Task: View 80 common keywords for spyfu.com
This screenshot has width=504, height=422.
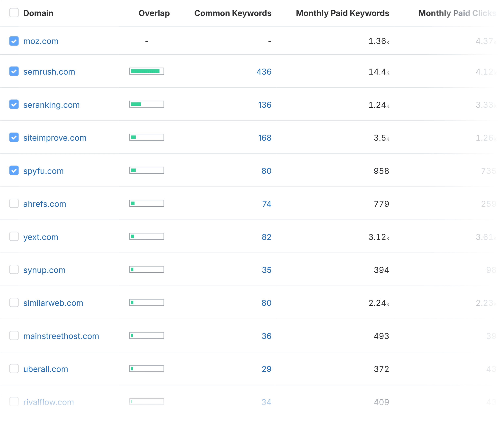Action: click(266, 171)
